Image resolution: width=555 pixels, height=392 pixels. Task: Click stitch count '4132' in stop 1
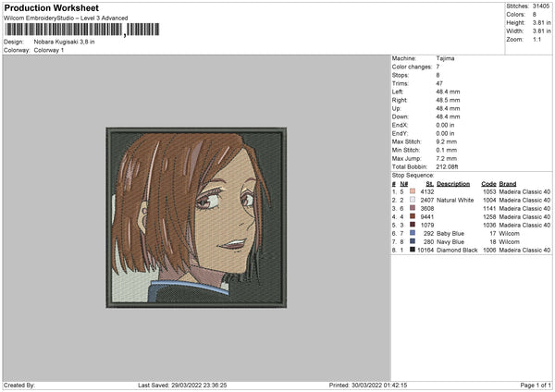pos(426,191)
